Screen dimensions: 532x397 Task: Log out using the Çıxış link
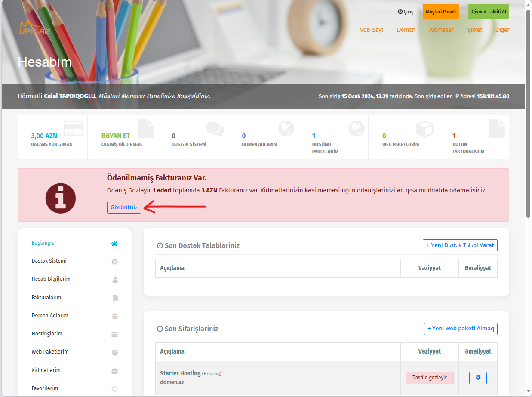pos(406,12)
